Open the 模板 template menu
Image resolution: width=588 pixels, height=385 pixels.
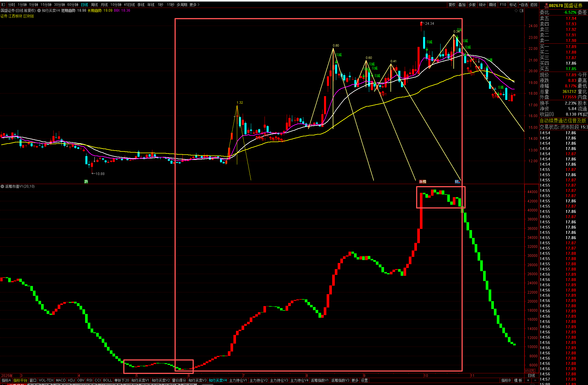(x=518, y=380)
